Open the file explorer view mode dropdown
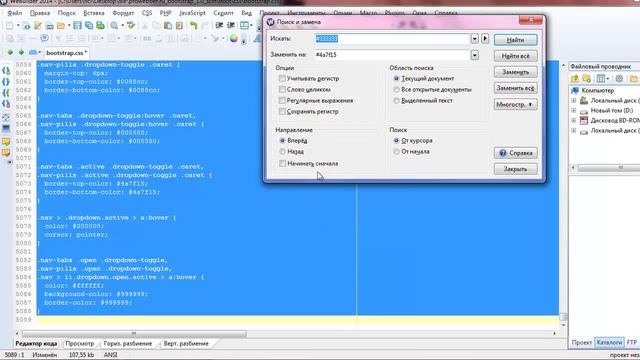The width and height of the screenshot is (640, 360). pyautogui.click(x=608, y=78)
